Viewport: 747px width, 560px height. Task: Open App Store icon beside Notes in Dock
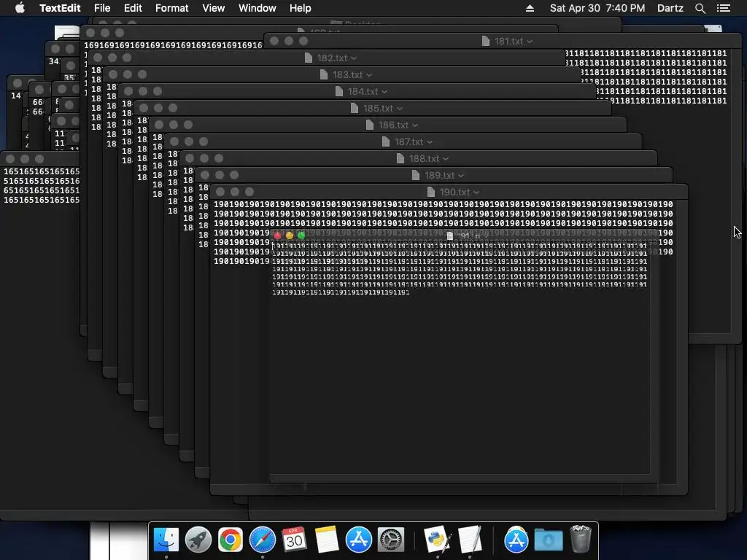(358, 540)
